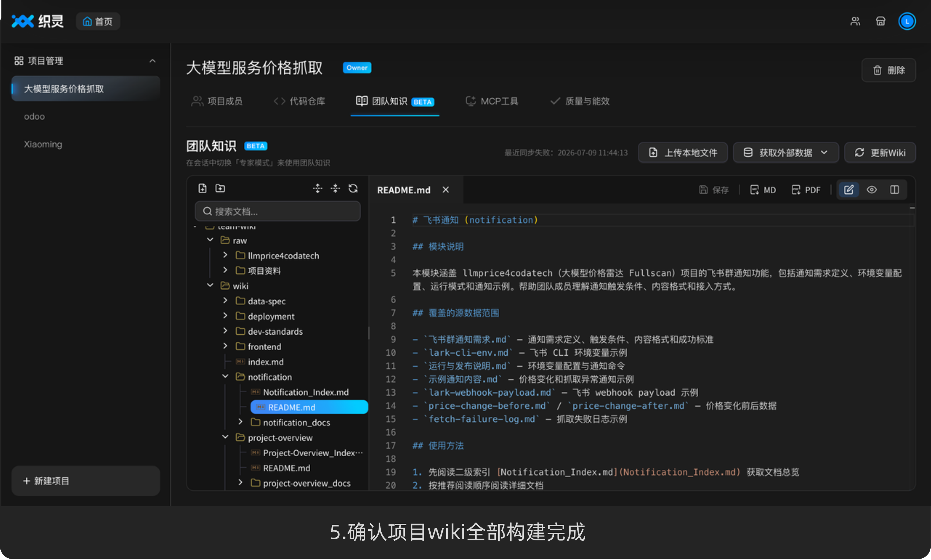931x560 pixels.
Task: Click 更新Wiki button
Action: 880,152
